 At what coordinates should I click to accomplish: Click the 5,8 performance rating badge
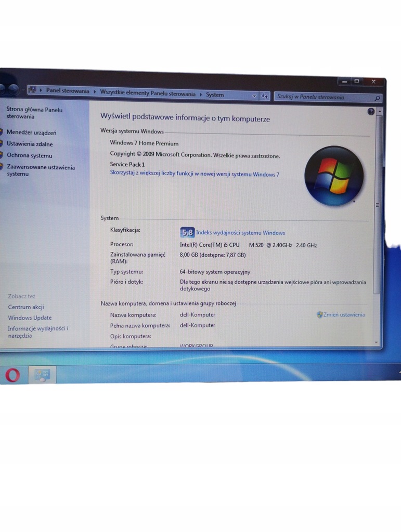[187, 232]
